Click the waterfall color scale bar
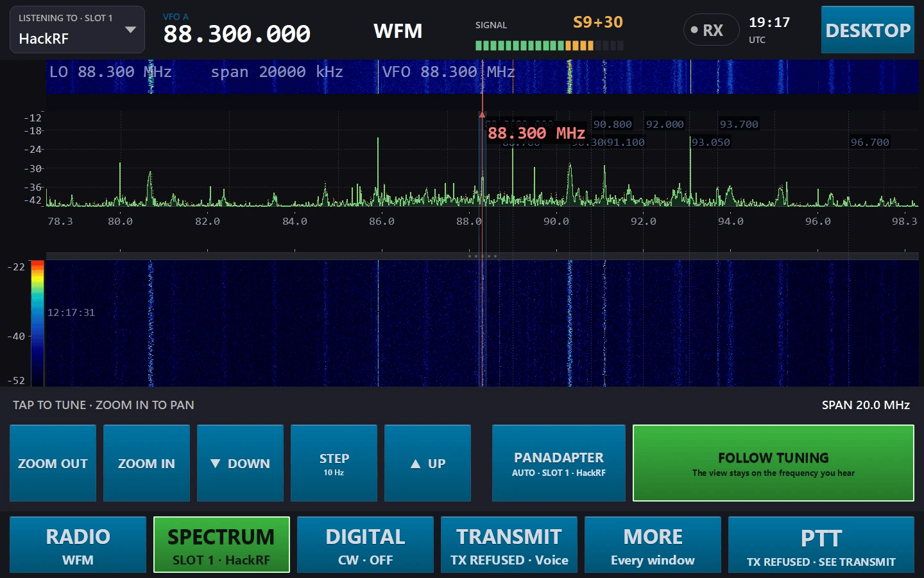924x578 pixels. pos(37,323)
